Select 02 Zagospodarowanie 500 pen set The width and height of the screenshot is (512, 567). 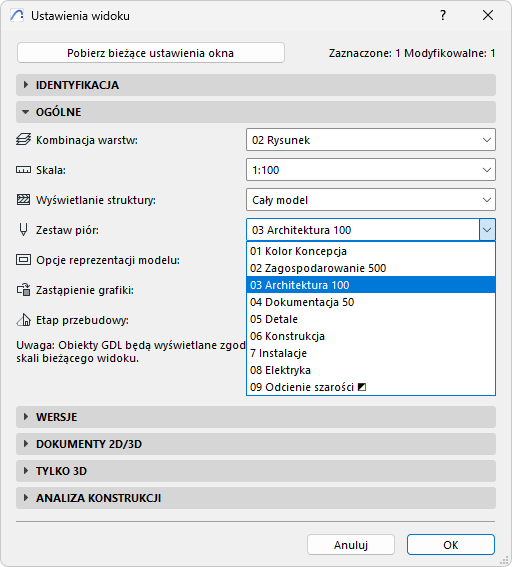(371, 268)
